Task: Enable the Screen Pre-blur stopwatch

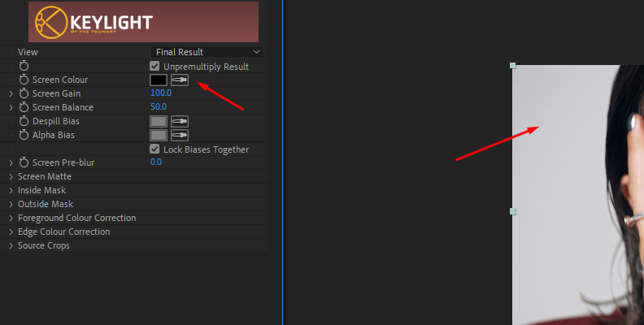Action: click(24, 162)
